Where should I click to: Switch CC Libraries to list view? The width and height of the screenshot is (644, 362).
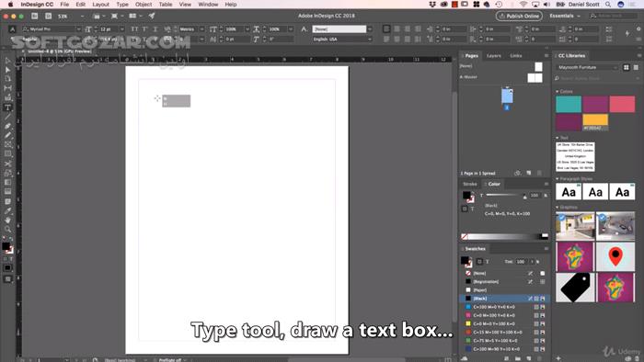point(636,67)
